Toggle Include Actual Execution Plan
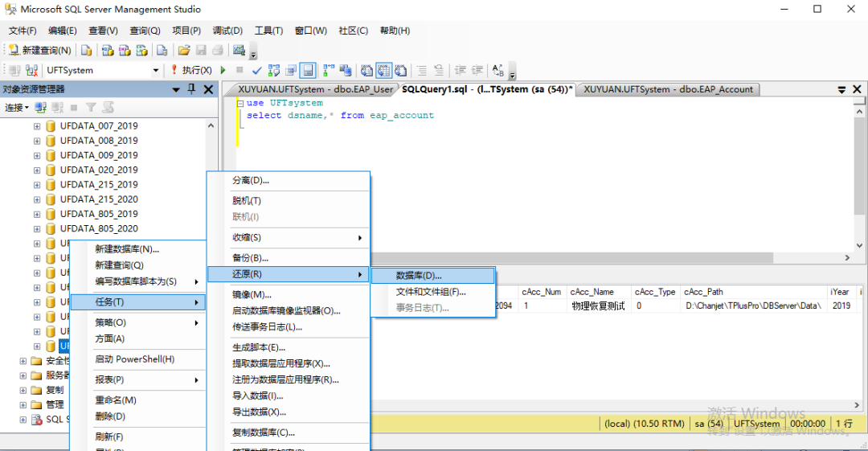The width and height of the screenshot is (868, 451). [x=329, y=71]
